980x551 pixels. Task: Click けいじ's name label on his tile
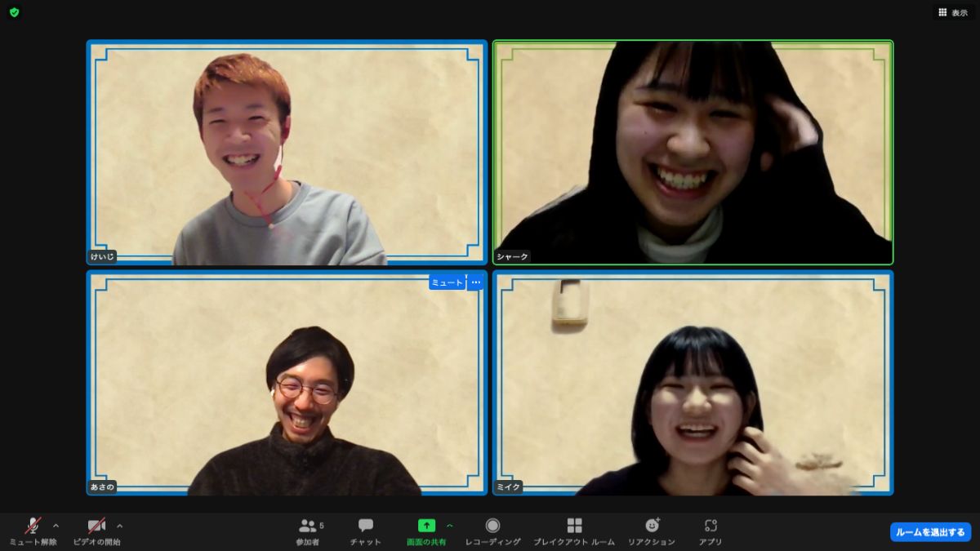point(102,256)
